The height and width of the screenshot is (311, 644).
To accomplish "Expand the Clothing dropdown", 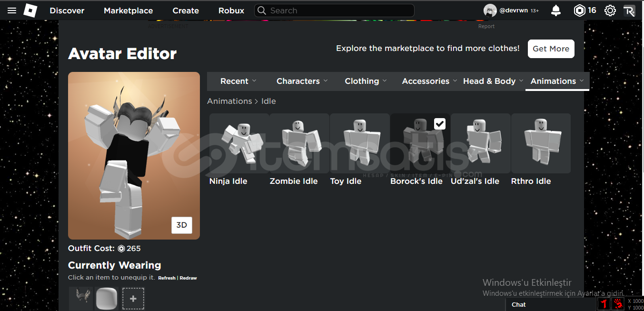I will click(x=366, y=81).
